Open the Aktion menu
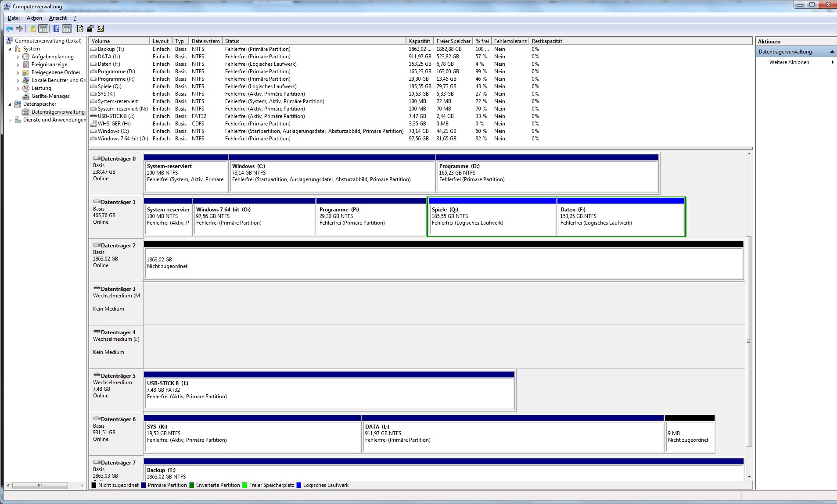Viewport: 837px width, 504px height. click(34, 18)
